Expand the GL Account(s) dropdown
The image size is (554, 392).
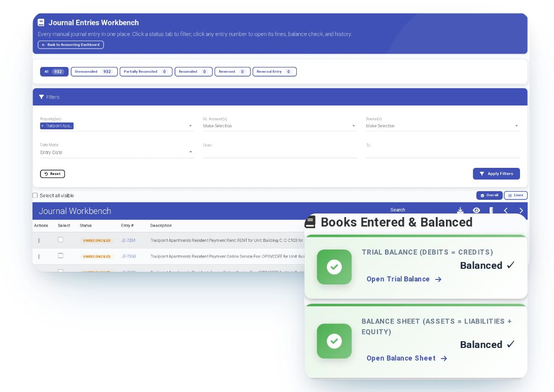[x=353, y=126]
